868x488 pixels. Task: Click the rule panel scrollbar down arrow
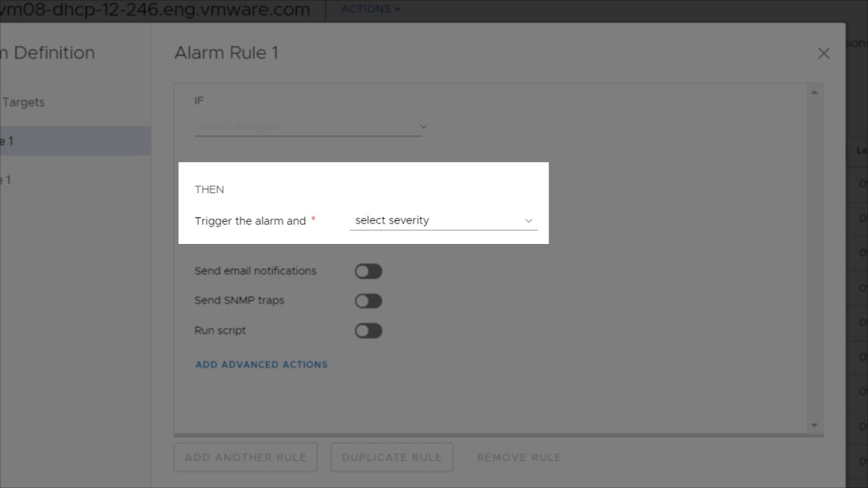814,425
